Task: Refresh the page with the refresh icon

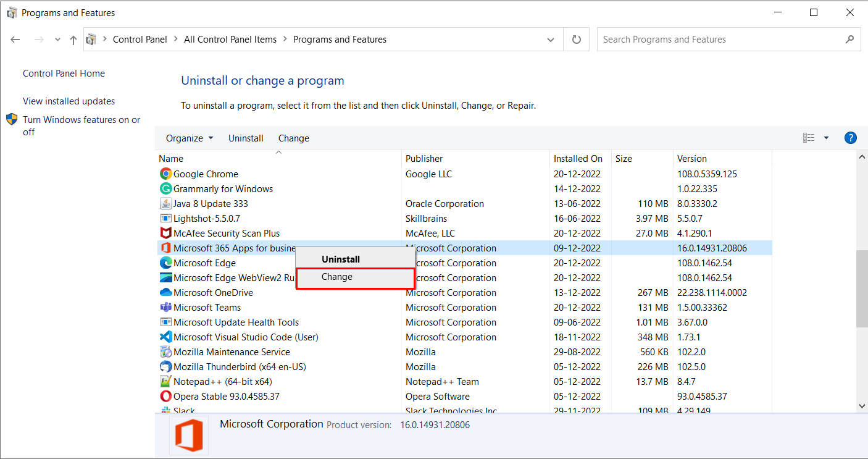Action: point(576,39)
